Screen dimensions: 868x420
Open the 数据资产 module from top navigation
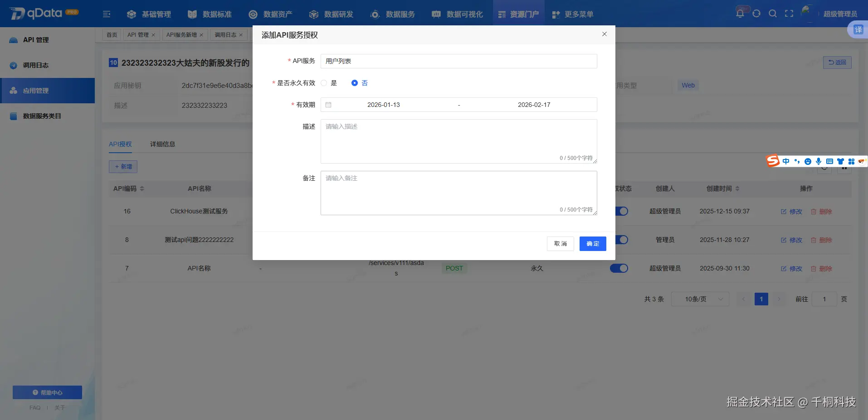pos(277,14)
